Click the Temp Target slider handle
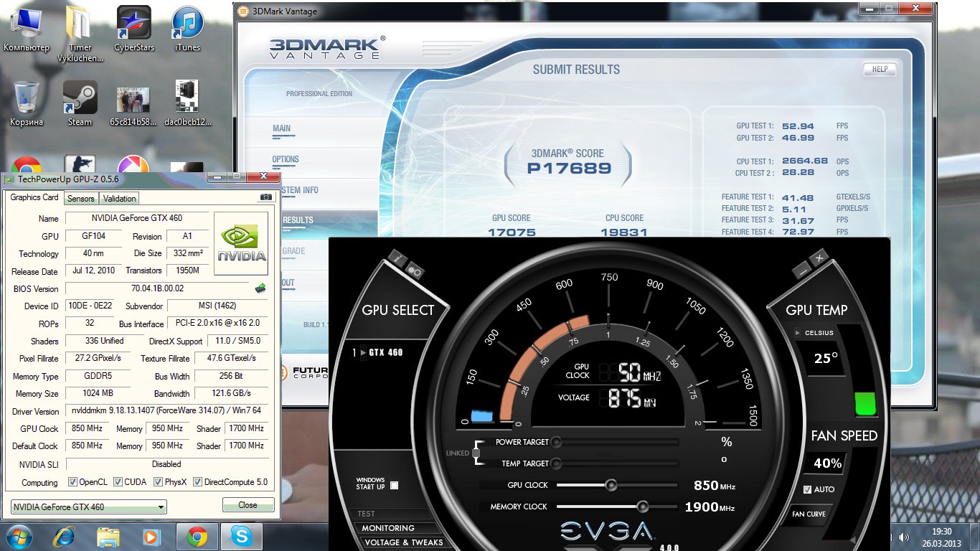 tap(555, 463)
